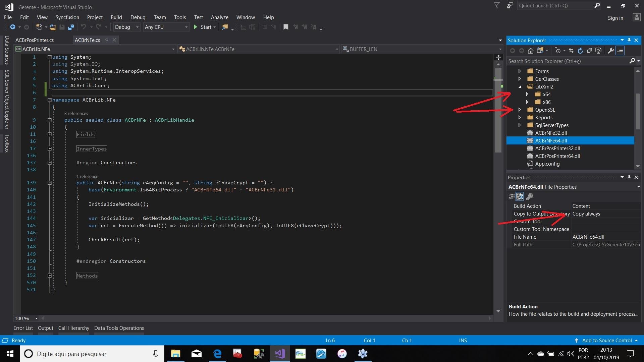Open the Any CPU platform dropdown

tap(166, 27)
